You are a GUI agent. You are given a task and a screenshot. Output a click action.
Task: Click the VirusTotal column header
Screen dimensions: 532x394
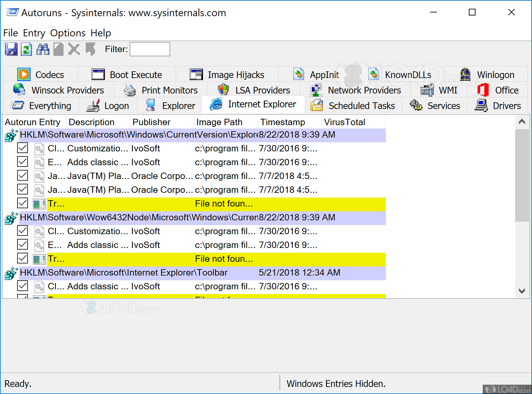click(344, 122)
